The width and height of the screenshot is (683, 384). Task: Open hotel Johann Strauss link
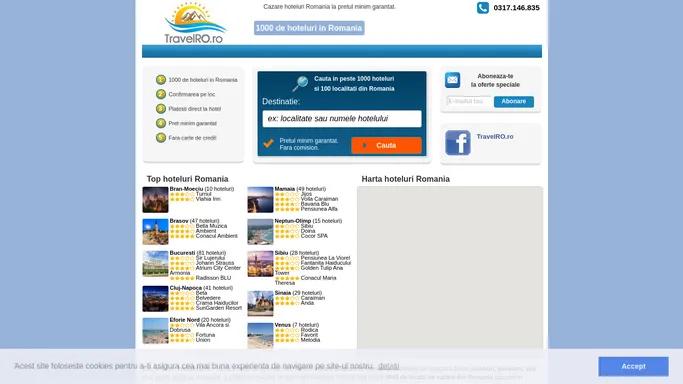[215, 263]
